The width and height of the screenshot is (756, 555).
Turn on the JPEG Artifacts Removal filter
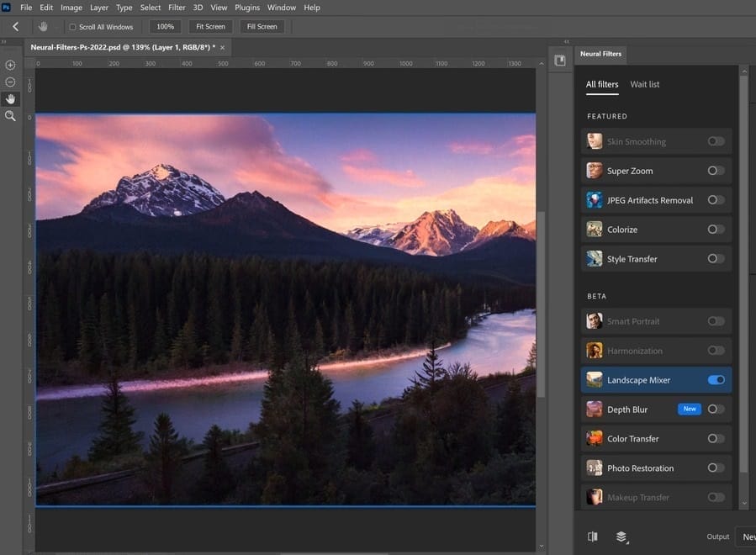click(x=716, y=200)
